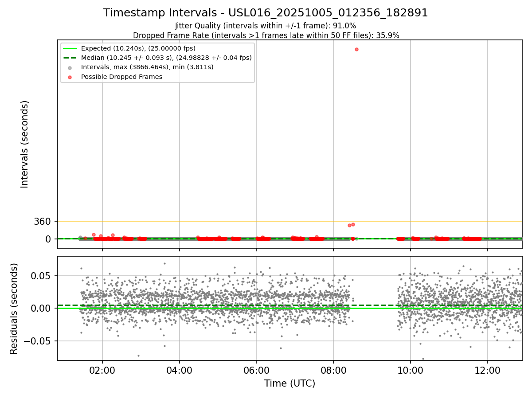Click the 360 tick label on the y-axis
Screen dimensions: 532x399
click(43, 221)
